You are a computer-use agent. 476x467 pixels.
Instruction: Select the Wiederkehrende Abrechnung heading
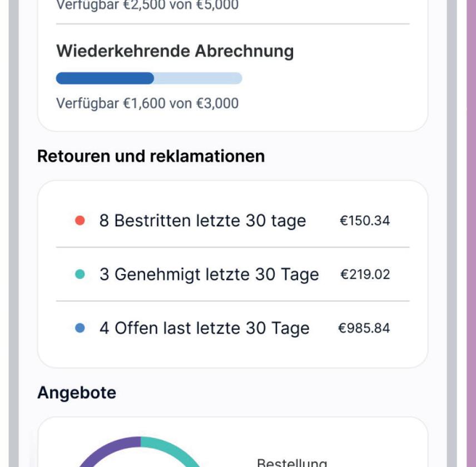point(175,51)
